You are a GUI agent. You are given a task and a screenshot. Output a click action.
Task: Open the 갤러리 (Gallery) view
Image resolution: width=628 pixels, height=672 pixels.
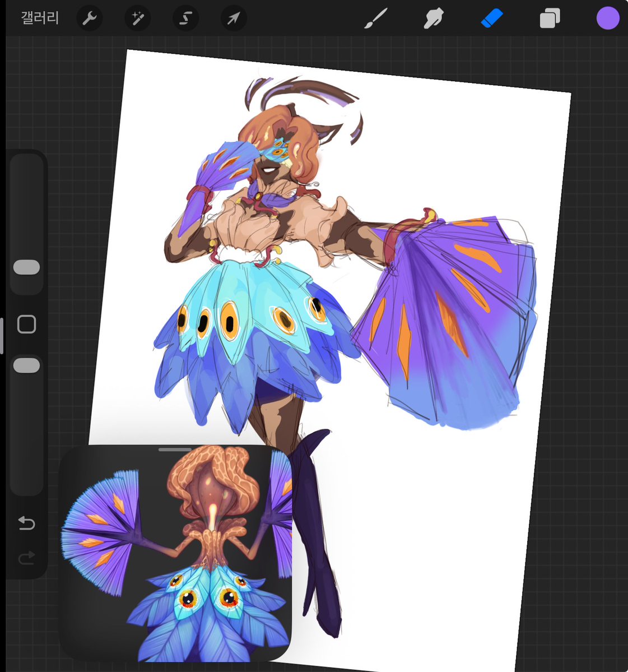(40, 18)
